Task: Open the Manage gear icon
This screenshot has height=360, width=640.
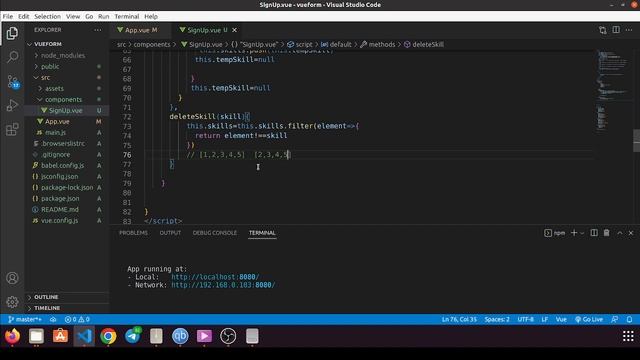Action: (12, 302)
